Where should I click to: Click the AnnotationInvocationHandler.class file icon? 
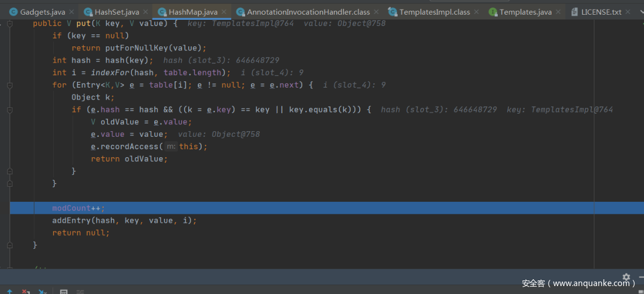click(241, 12)
